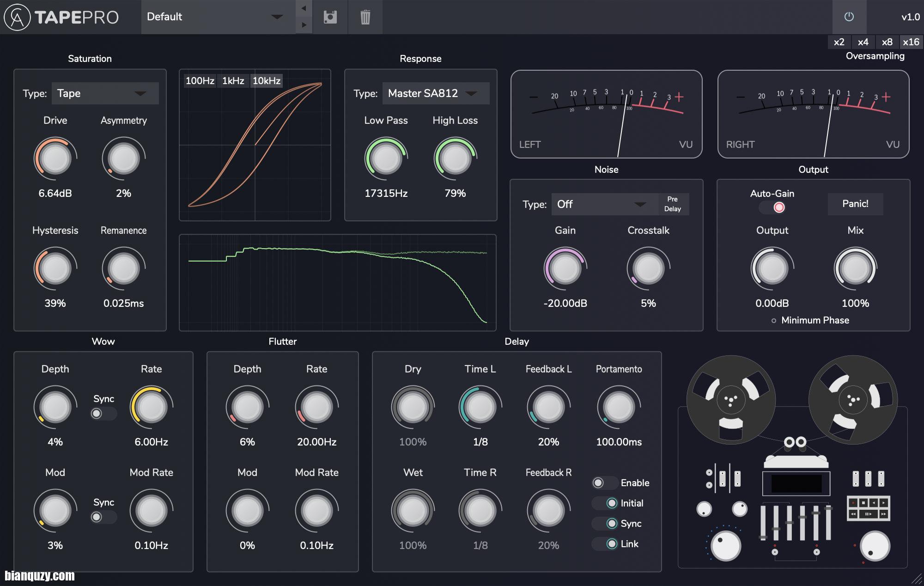Click the Saturation Drive knob
The image size is (924, 586).
pyautogui.click(x=55, y=159)
